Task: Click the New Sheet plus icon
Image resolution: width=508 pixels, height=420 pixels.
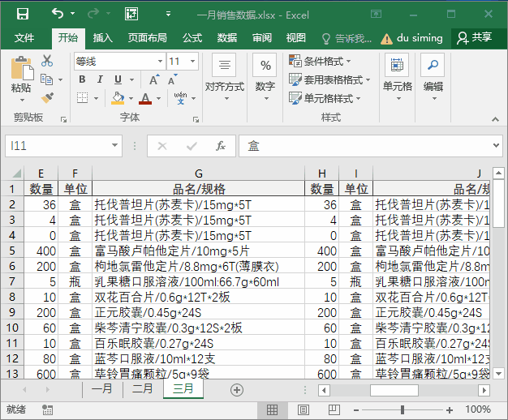Action: [x=237, y=390]
